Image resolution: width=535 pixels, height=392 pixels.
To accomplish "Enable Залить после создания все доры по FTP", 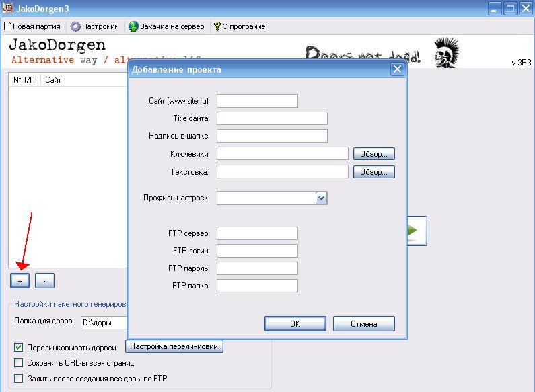I will tap(18, 378).
